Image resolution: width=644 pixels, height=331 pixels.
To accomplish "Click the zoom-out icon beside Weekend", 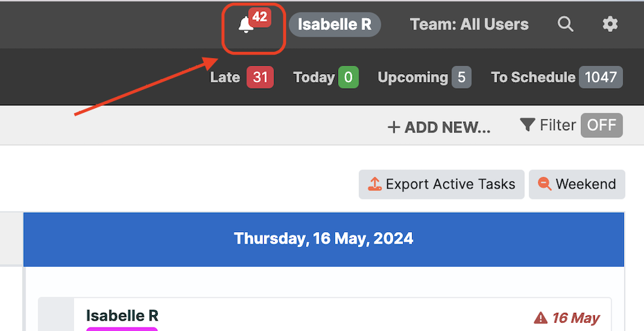I will [544, 184].
